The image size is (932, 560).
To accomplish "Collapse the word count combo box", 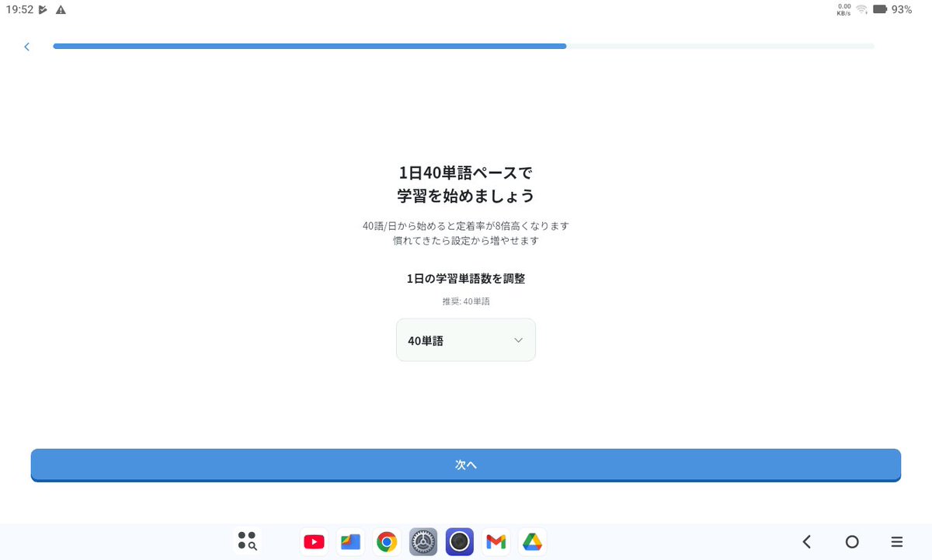I will 466,339.
